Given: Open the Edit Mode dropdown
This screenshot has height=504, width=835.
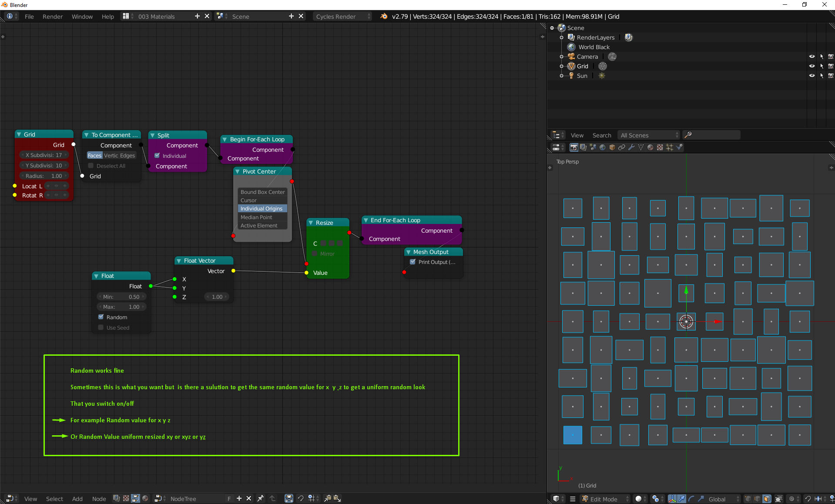Looking at the screenshot, I should pyautogui.click(x=606, y=499).
